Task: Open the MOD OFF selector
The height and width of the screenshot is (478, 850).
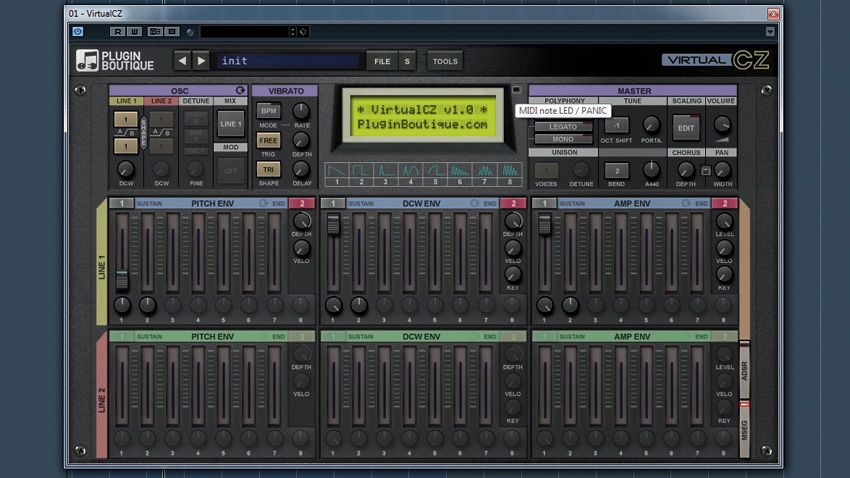Action: click(x=230, y=171)
